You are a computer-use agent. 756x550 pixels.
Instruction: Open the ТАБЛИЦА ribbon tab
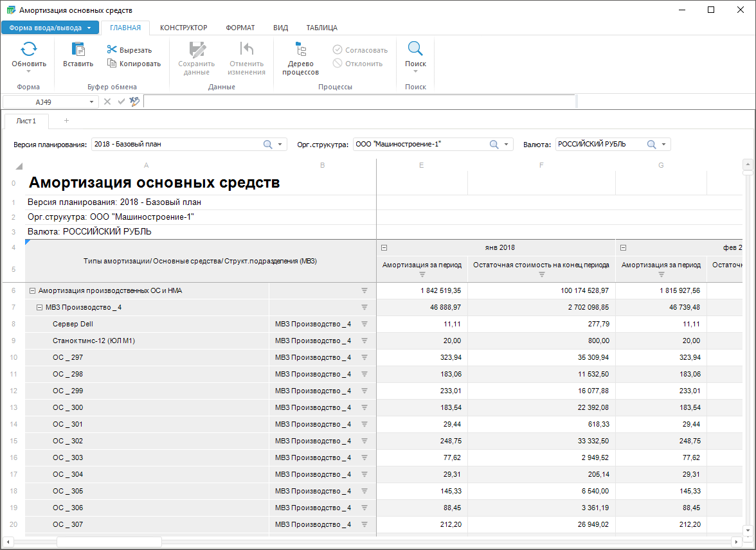click(x=321, y=28)
